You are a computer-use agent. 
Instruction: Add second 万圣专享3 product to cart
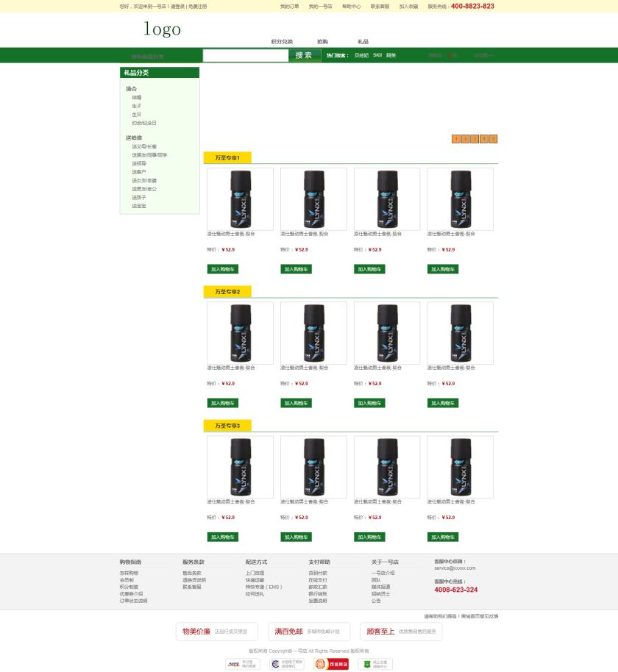[x=296, y=537]
